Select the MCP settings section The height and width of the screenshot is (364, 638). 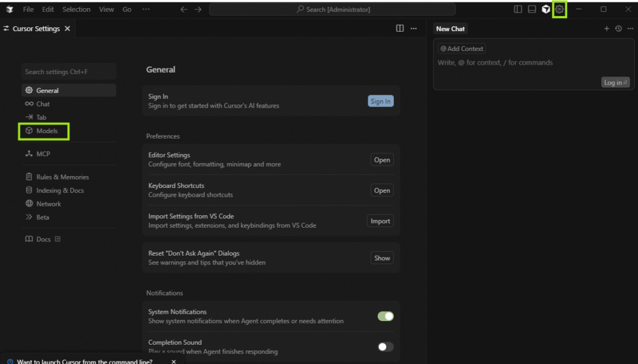pyautogui.click(x=43, y=154)
